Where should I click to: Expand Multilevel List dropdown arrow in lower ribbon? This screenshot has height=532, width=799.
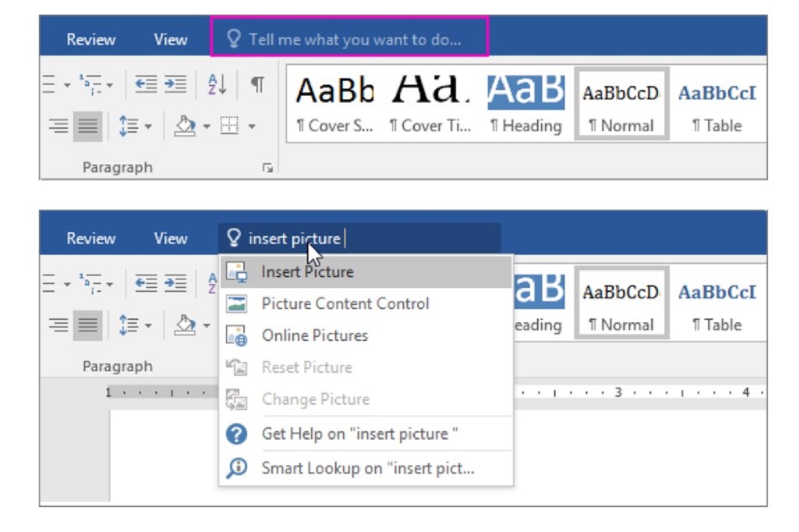pos(110,284)
